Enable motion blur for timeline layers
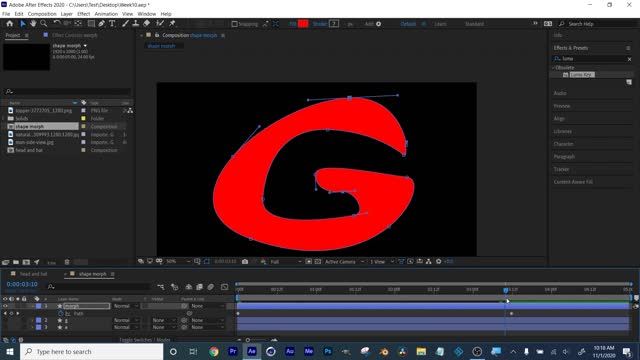 pyautogui.click(x=211, y=287)
